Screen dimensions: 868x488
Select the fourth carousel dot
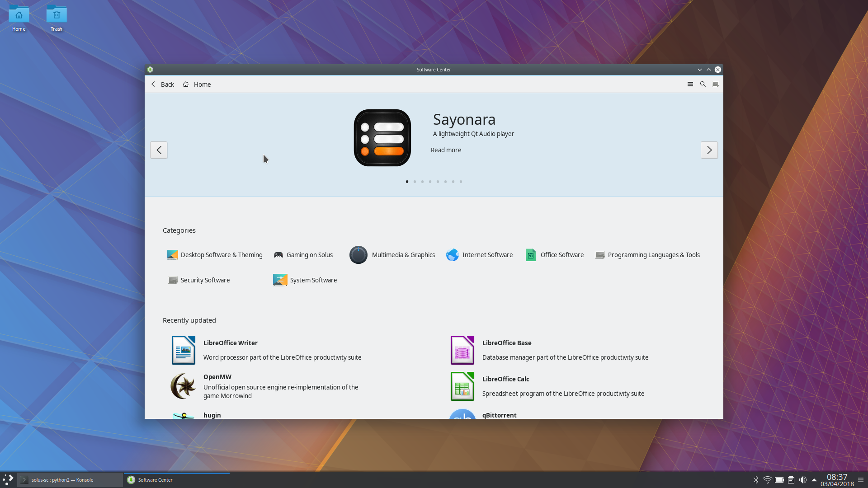click(430, 182)
